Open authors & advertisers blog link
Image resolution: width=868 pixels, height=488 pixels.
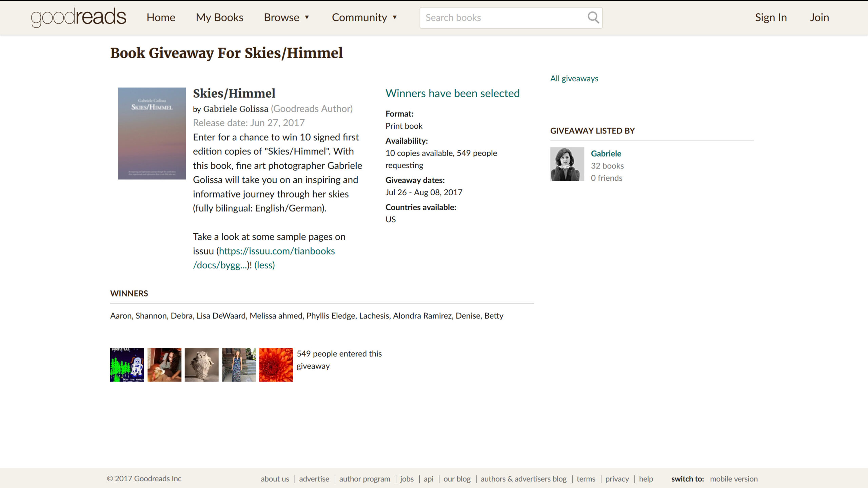[523, 479]
